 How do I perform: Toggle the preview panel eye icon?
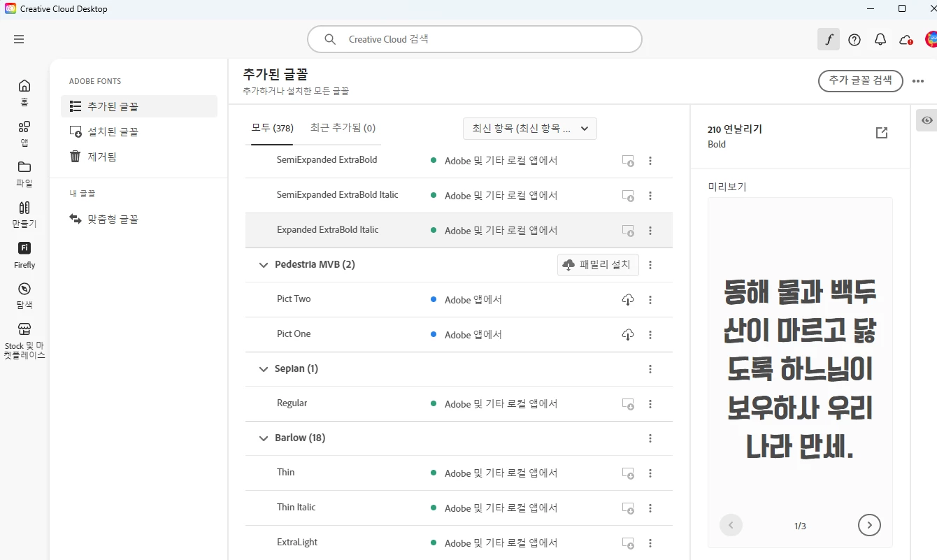(x=927, y=120)
